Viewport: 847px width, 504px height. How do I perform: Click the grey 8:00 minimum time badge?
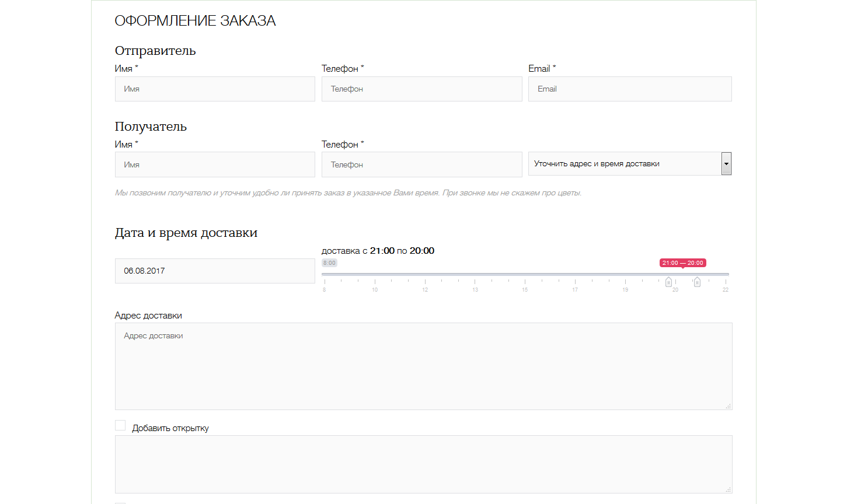point(329,263)
